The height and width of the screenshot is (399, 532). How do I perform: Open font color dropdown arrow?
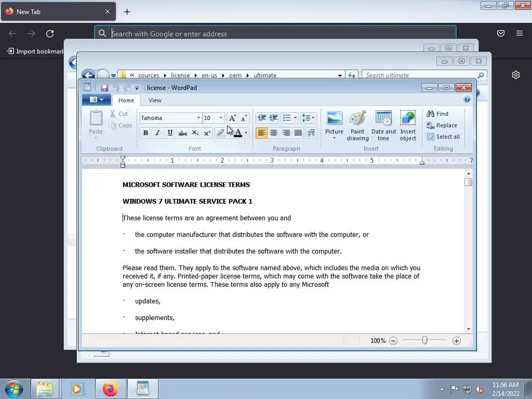coord(246,132)
